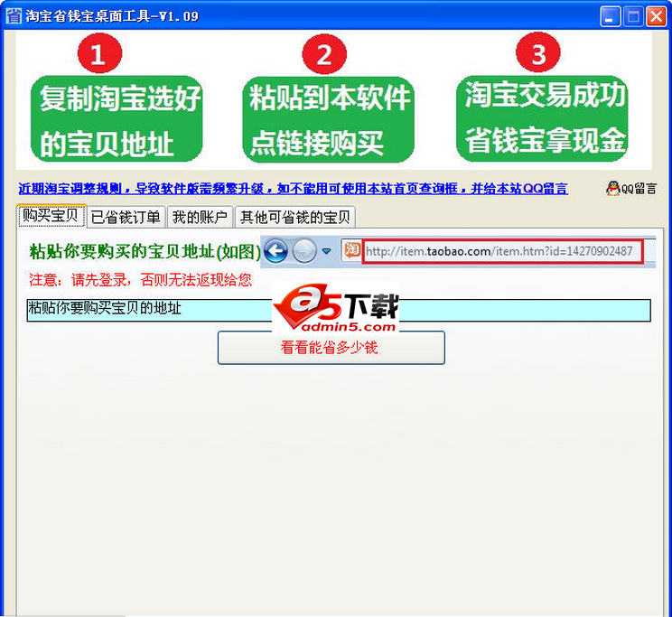Click the Taobao 淘 favicon icon
Image resolution: width=672 pixels, height=617 pixels.
[352, 250]
